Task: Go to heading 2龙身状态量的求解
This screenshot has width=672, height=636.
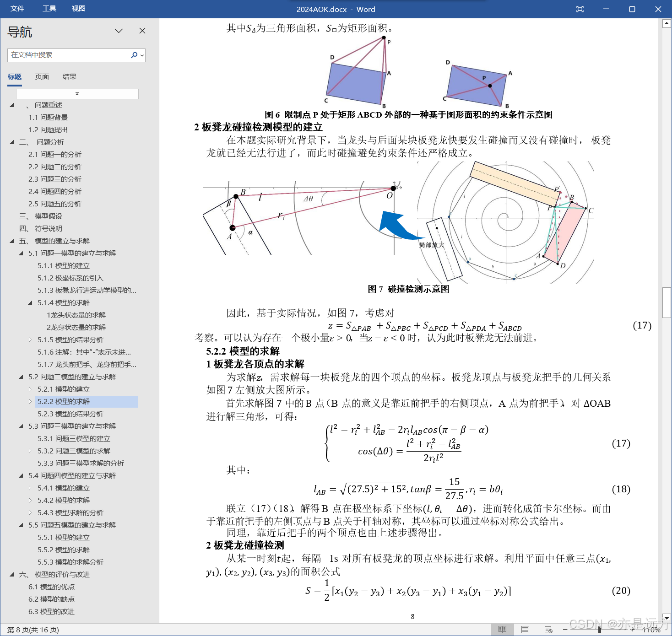Action: coord(76,328)
